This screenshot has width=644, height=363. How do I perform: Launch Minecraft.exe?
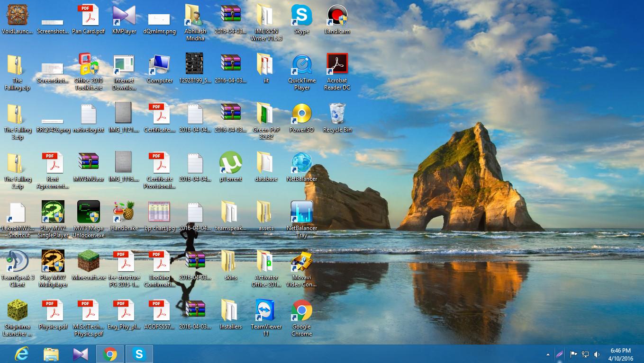89,266
